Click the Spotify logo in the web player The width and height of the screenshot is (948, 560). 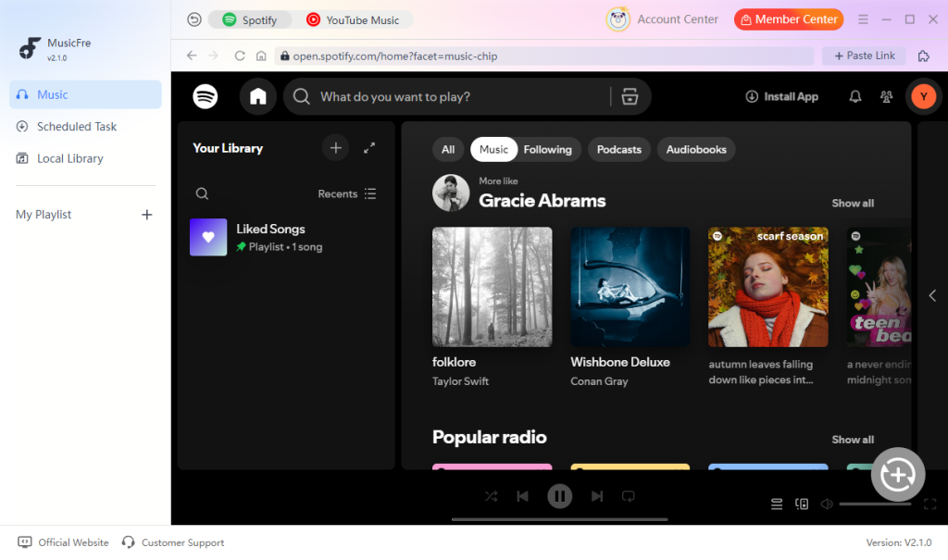[x=205, y=97]
